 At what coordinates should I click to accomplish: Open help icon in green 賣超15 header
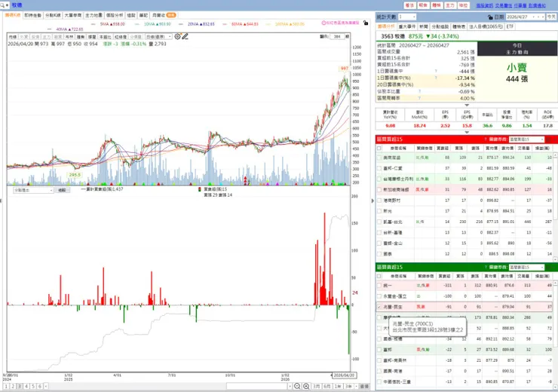pyautogui.click(x=486, y=267)
